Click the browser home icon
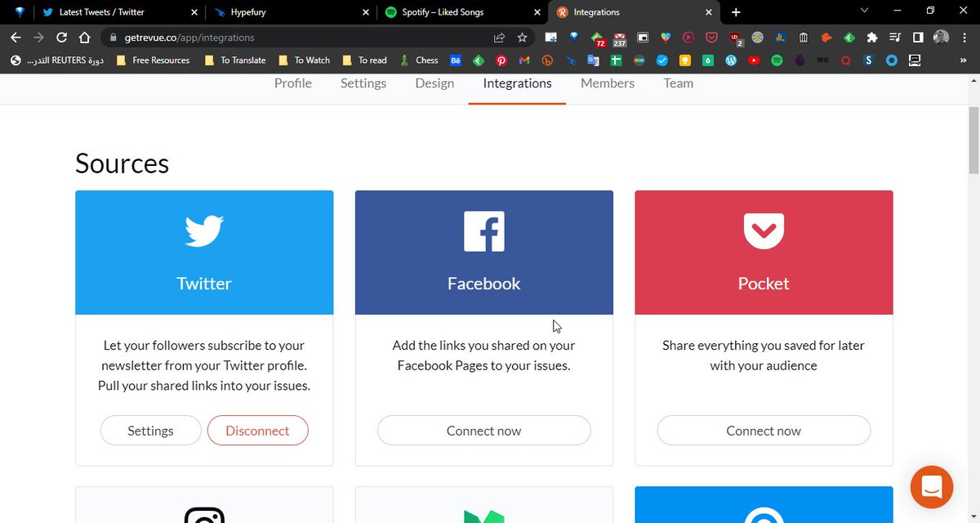 click(x=84, y=38)
